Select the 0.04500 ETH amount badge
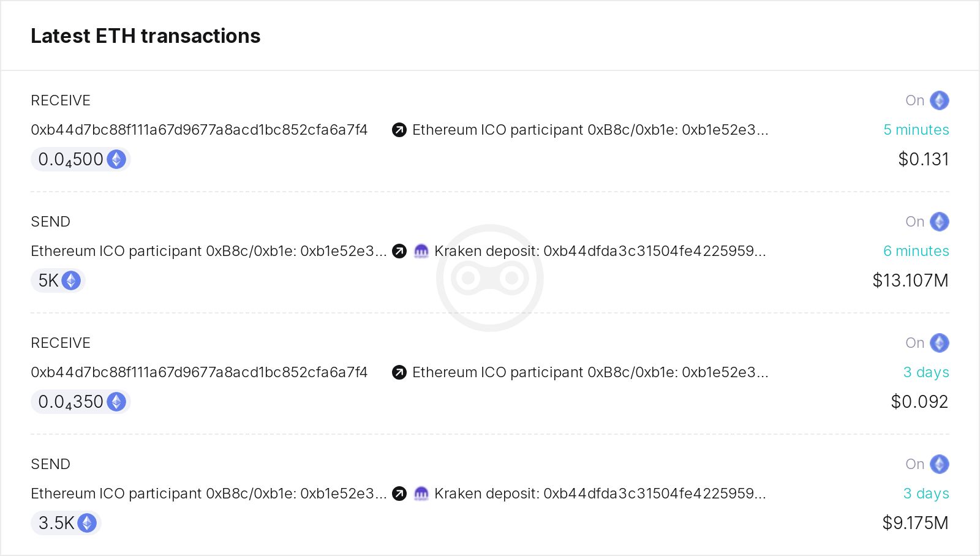The height and width of the screenshot is (556, 980). (x=80, y=159)
